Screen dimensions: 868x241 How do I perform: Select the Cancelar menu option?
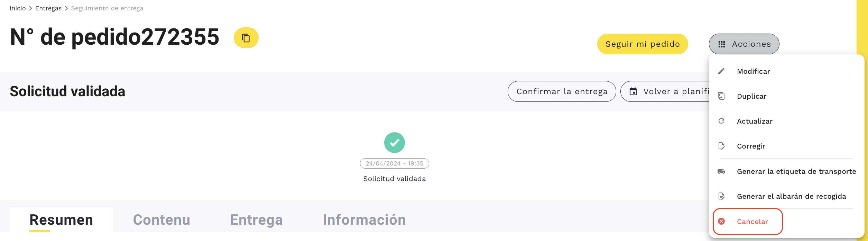coord(752,222)
